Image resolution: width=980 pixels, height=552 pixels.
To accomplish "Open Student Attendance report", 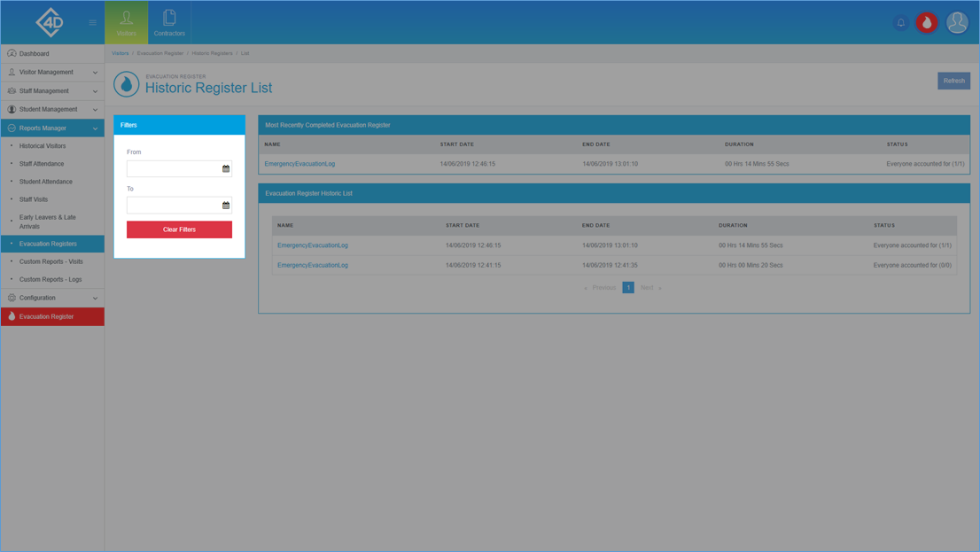I will coord(45,182).
